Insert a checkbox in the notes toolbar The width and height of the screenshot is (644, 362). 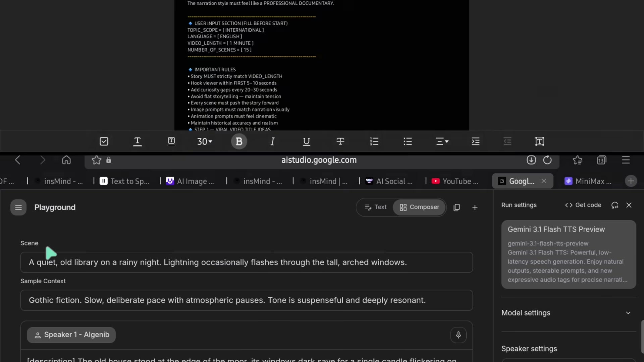[x=104, y=141]
